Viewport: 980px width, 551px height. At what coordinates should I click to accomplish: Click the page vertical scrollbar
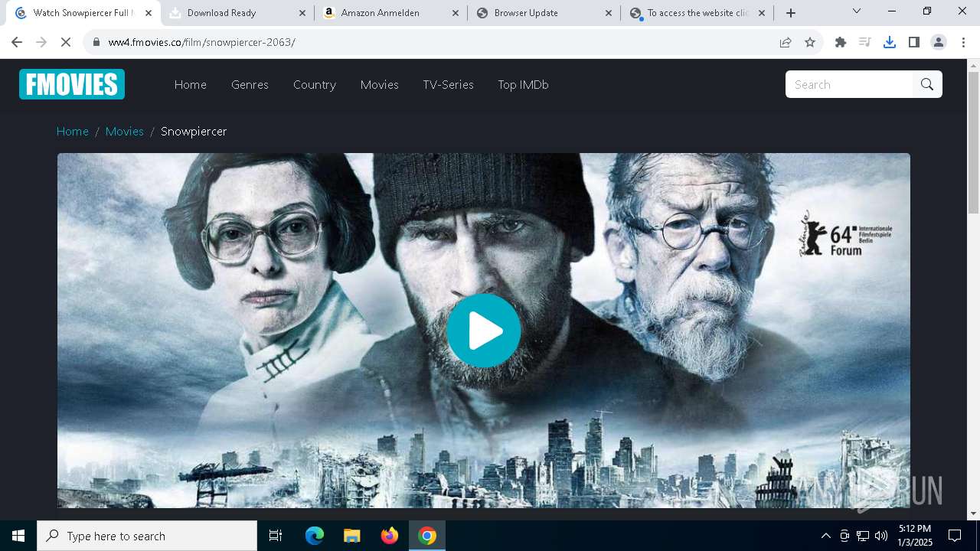973,142
